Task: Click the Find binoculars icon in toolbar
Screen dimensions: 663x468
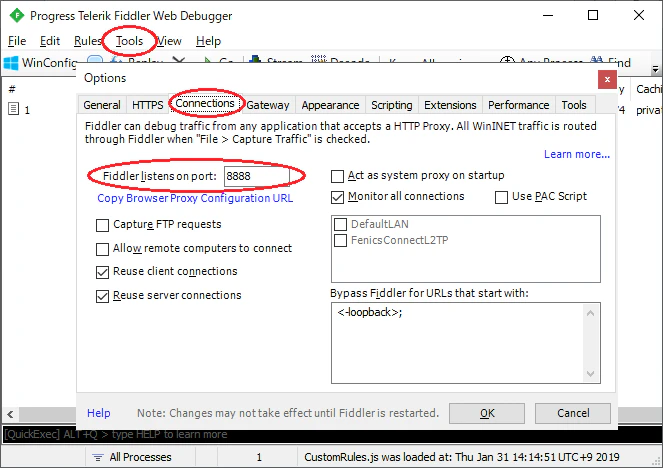Action: pyautogui.click(x=596, y=60)
